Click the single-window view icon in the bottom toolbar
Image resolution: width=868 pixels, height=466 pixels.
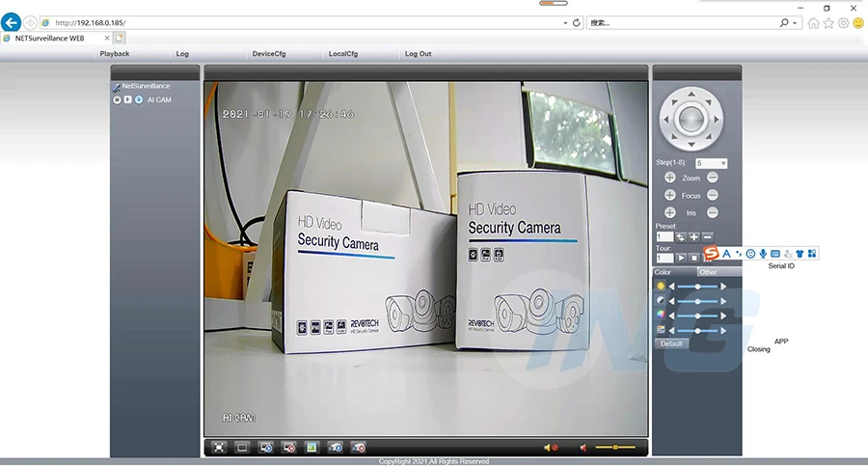[242, 447]
